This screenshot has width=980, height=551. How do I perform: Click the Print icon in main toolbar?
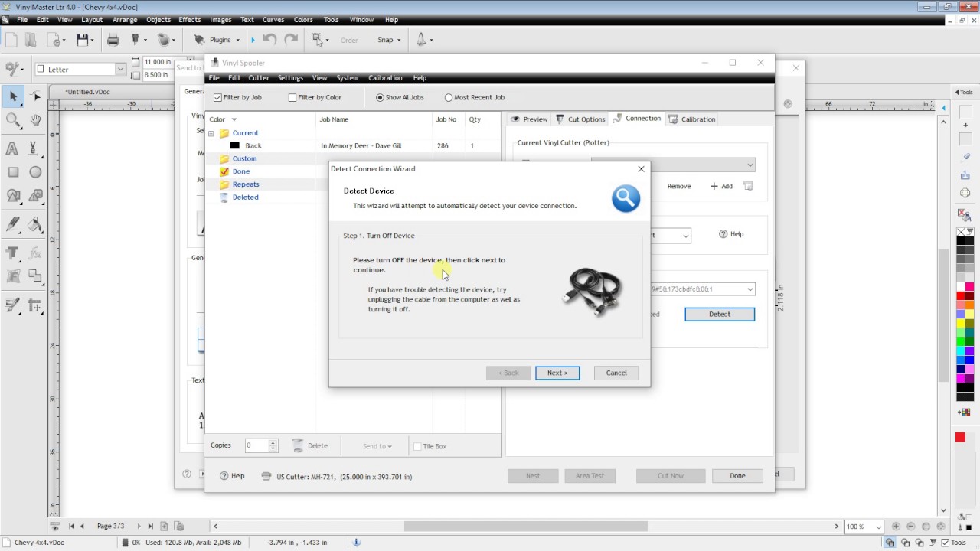point(113,40)
